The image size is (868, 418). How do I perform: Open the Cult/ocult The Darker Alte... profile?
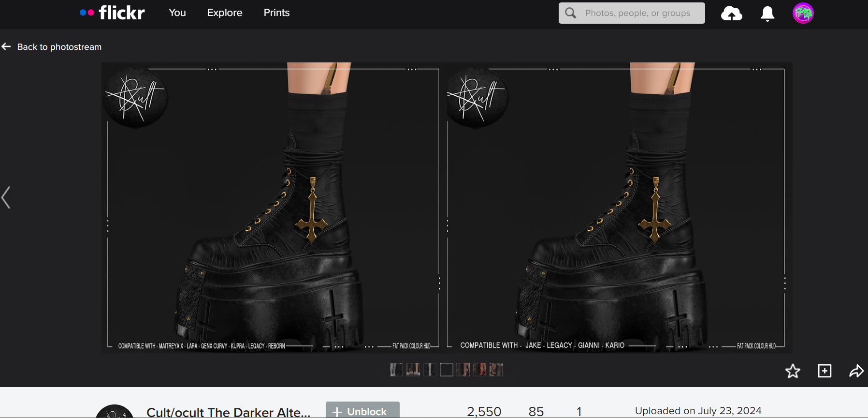(228, 412)
